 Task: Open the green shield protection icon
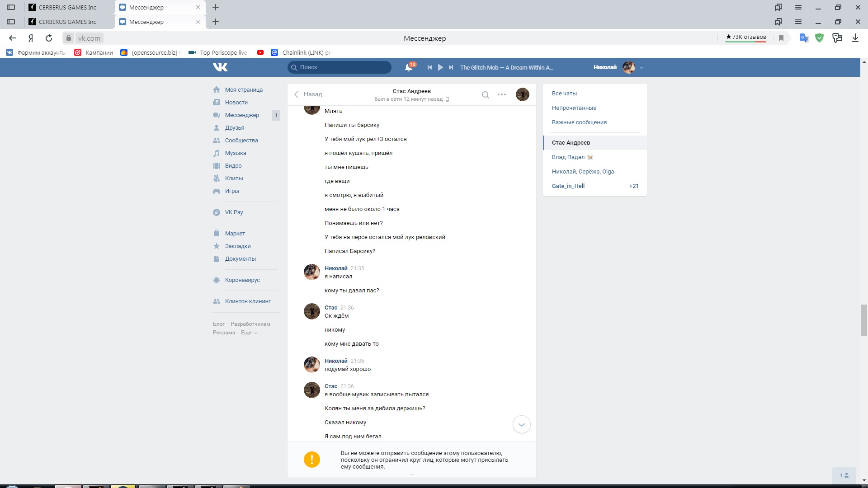(819, 38)
